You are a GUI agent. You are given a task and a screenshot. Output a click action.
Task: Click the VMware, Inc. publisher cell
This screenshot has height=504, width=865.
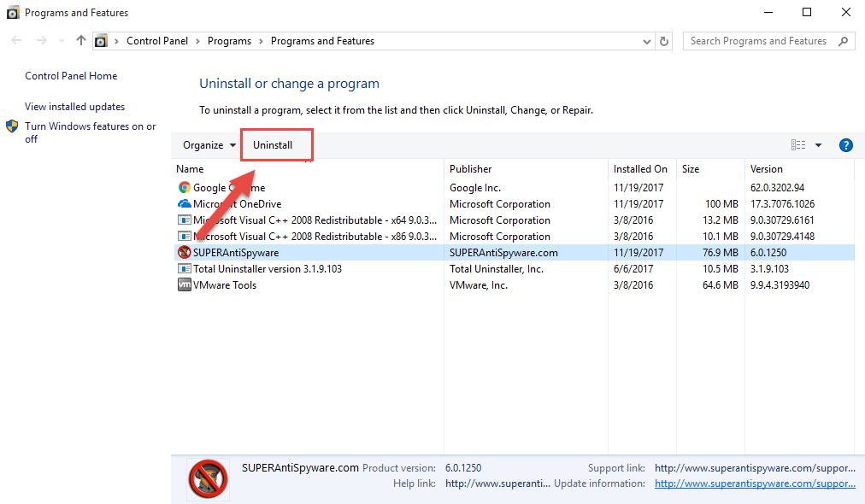pyautogui.click(x=479, y=285)
